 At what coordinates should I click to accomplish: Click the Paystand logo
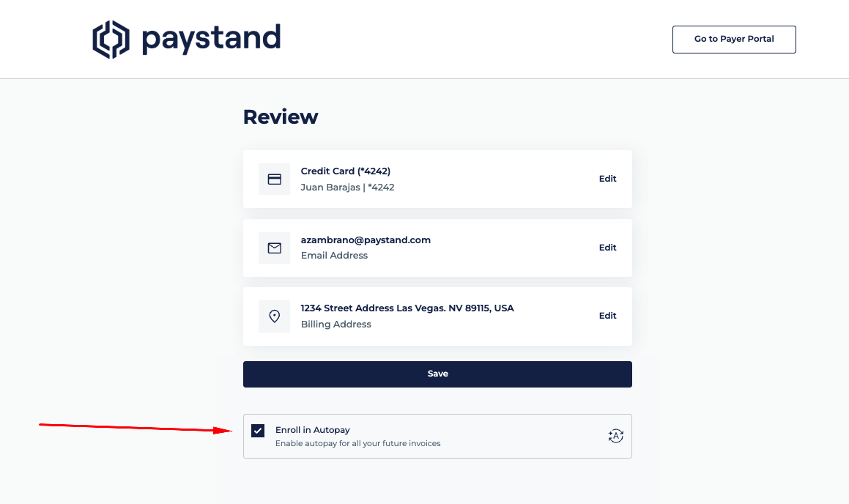click(187, 39)
